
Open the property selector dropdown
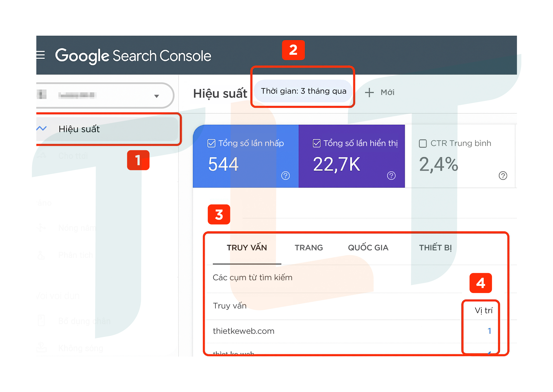click(157, 96)
